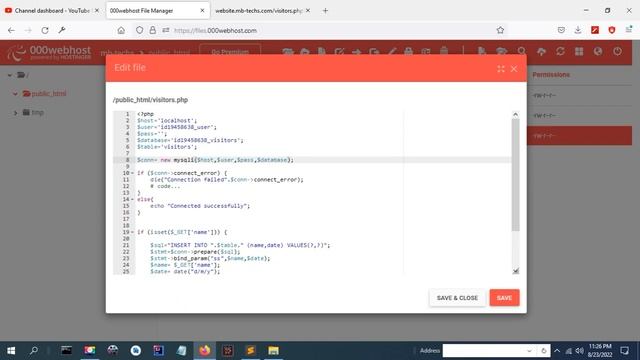Click the red shield extension icon
The height and width of the screenshot is (360, 640).
click(x=612, y=30)
